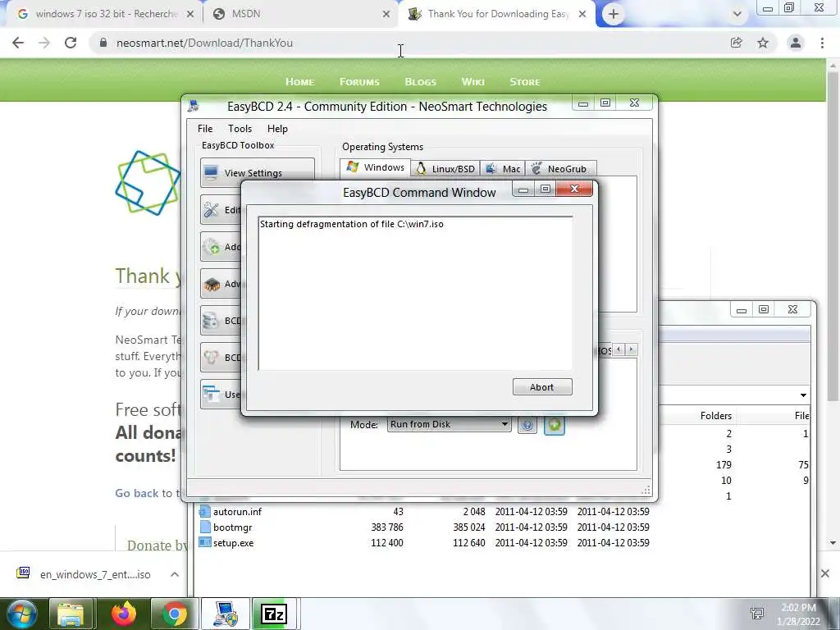Switch to the Linux/BSD tab

point(445,169)
